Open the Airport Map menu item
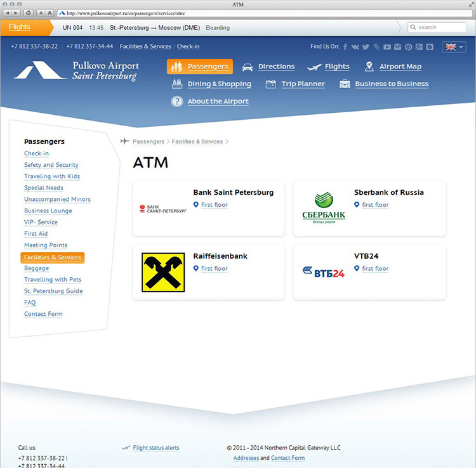476x468 pixels. coord(400,67)
